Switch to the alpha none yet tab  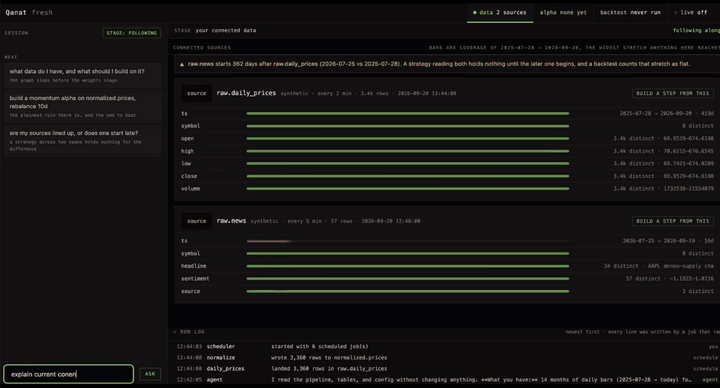tap(563, 12)
